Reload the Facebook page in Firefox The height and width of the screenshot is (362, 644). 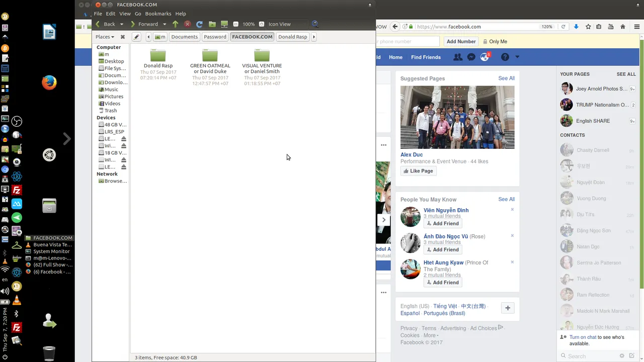coord(563,27)
